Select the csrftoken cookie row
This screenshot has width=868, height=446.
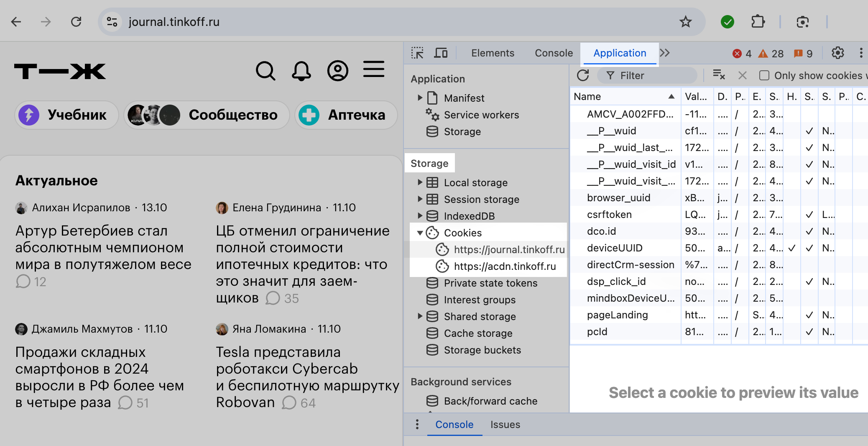coord(719,214)
